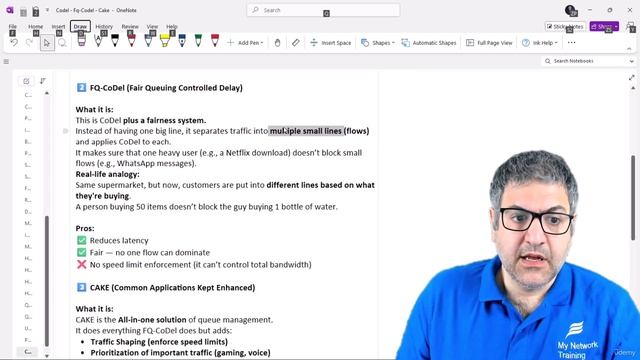This screenshot has width=640, height=360.
Task: Toggle the navigation pane hamburger icon
Action: 6,62
